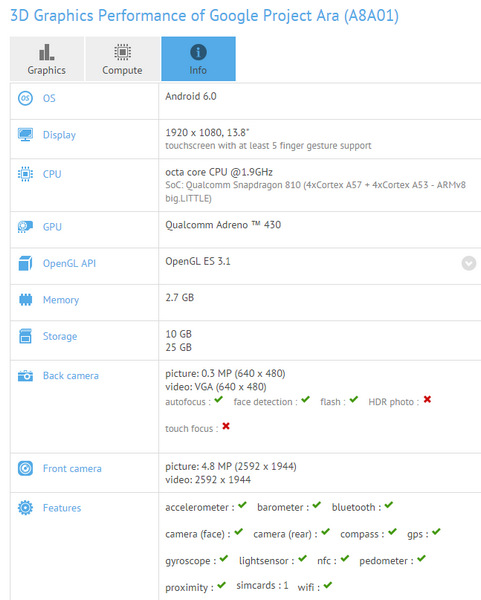This screenshot has height=600, width=481.
Task: Click the 2.7 GB memory value
Action: pos(180,298)
